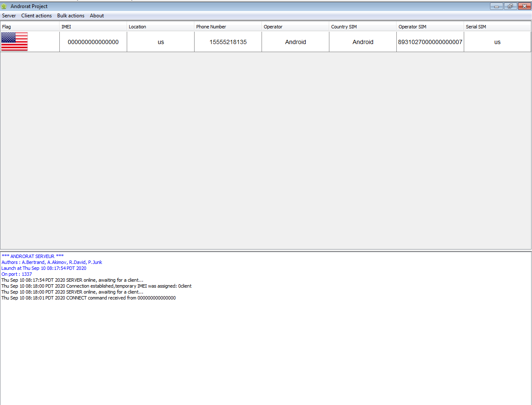Click the 'Launch at Thu Sep 10' log line
Viewport: 532px width, 405px height.
tap(44, 268)
